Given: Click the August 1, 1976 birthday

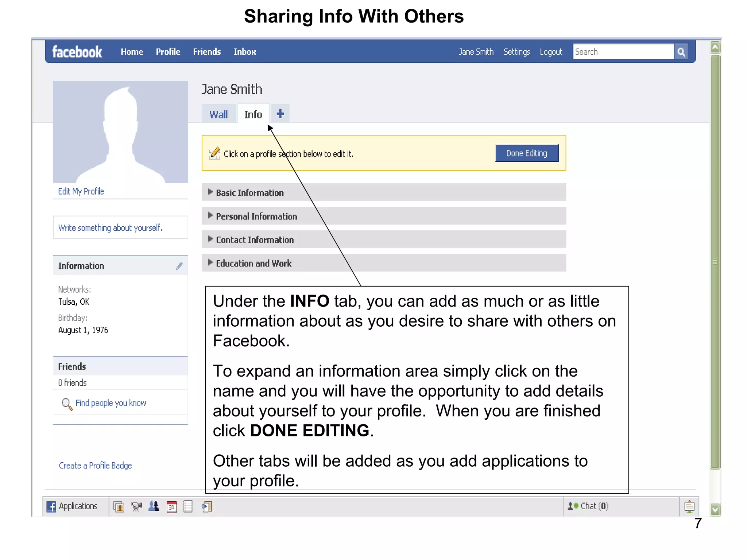Looking at the screenshot, I should pos(83,330).
